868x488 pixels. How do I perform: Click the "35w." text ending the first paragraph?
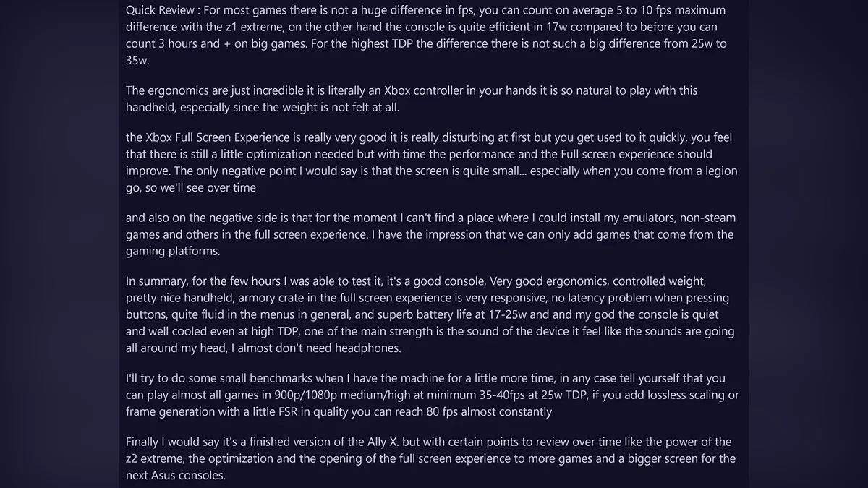coord(137,61)
